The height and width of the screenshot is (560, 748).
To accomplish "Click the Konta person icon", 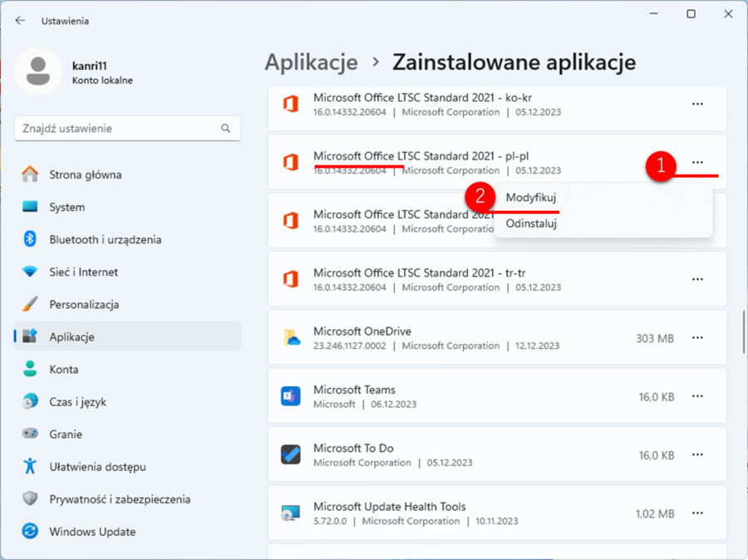I will pyautogui.click(x=30, y=369).
